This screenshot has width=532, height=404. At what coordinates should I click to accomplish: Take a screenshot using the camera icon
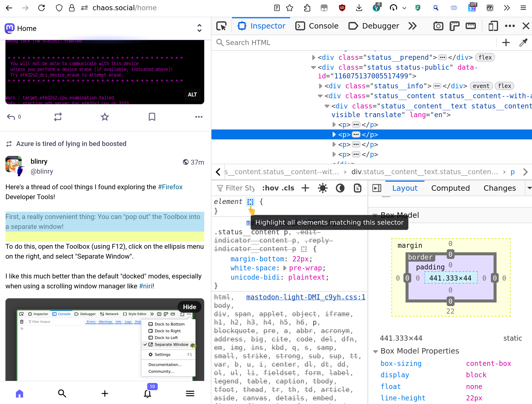click(438, 26)
